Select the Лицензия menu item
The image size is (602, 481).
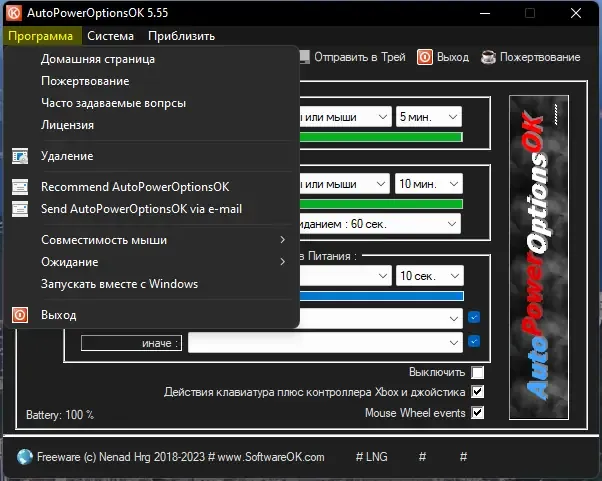click(151, 125)
